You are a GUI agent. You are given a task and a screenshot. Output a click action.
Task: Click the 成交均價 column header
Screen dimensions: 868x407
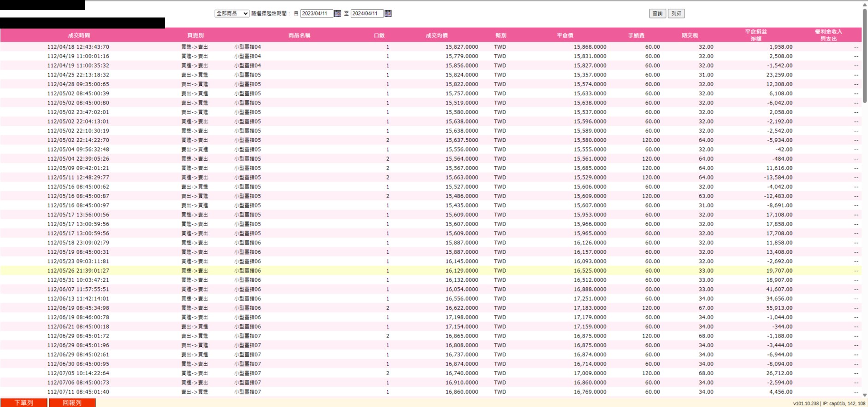[437, 35]
